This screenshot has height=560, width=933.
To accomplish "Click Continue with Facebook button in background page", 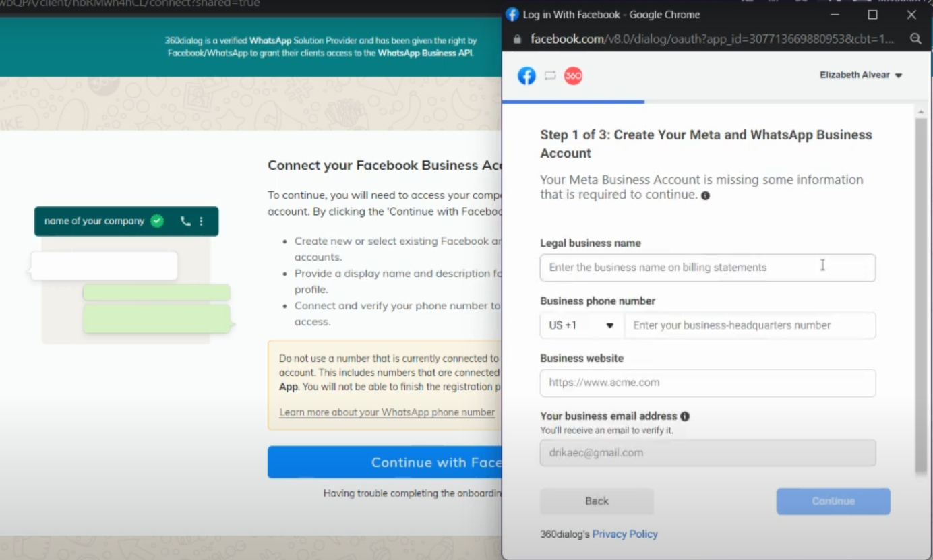I will (x=385, y=462).
